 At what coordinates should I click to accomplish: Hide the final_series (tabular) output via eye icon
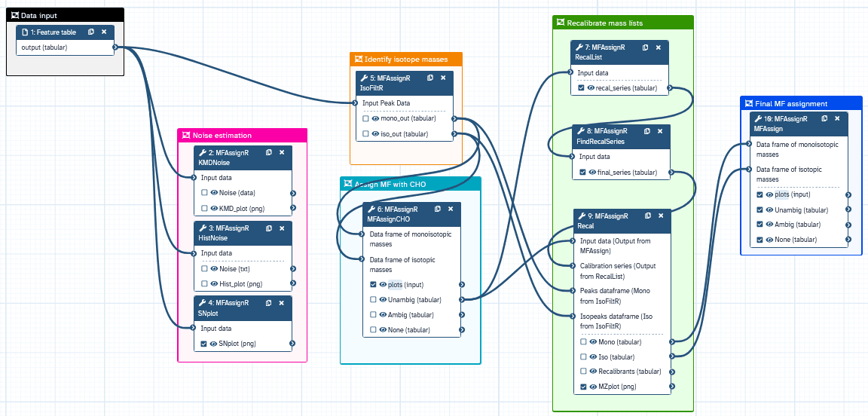click(x=591, y=173)
